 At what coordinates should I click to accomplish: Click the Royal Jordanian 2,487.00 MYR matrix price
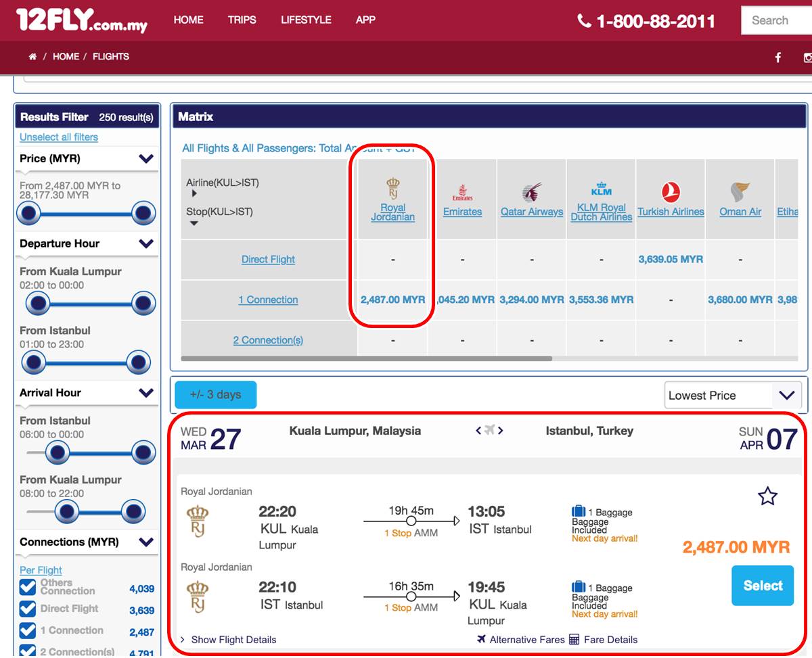(x=393, y=300)
